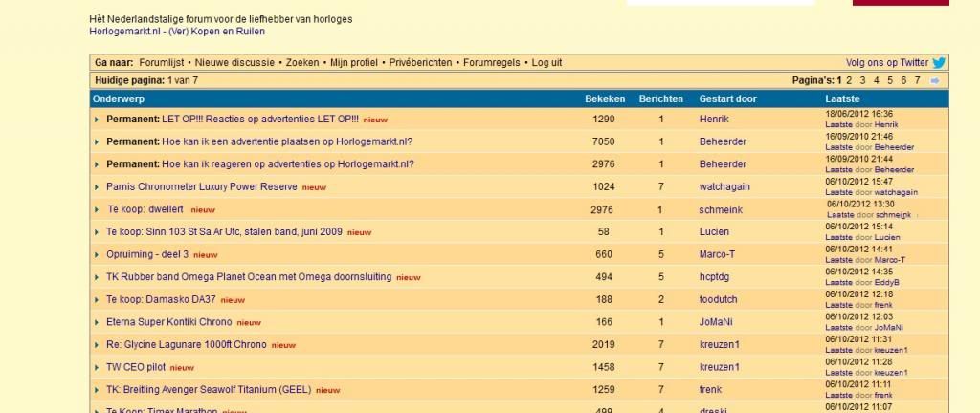Open topic TK: Breitling Avenger Seawolf Titanium
The image size is (980, 413).
tap(208, 389)
